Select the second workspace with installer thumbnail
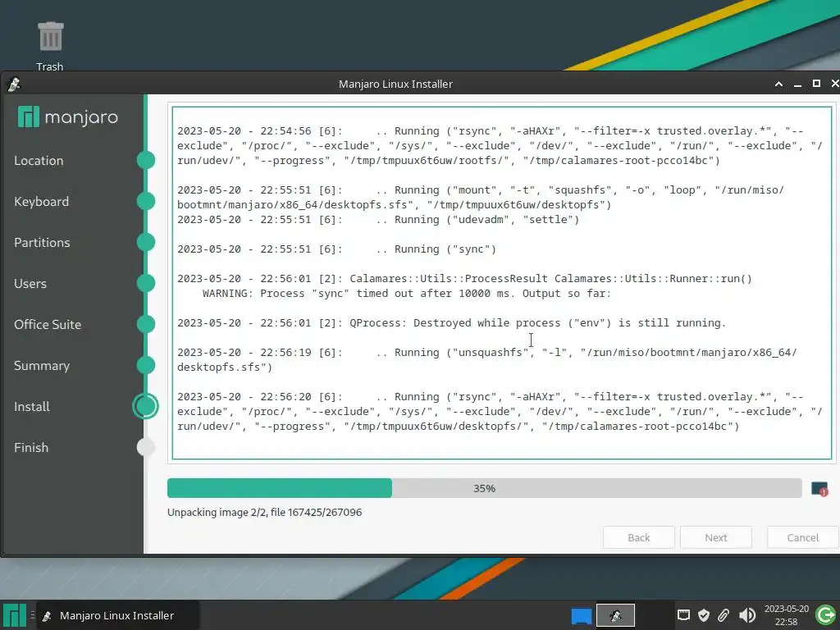Screen dimensions: 840x630 point(615,615)
